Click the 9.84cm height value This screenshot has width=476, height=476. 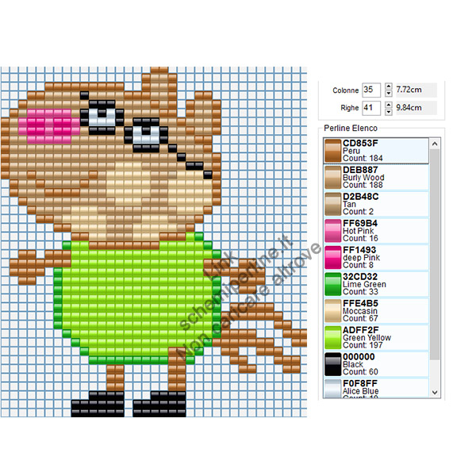click(x=409, y=108)
